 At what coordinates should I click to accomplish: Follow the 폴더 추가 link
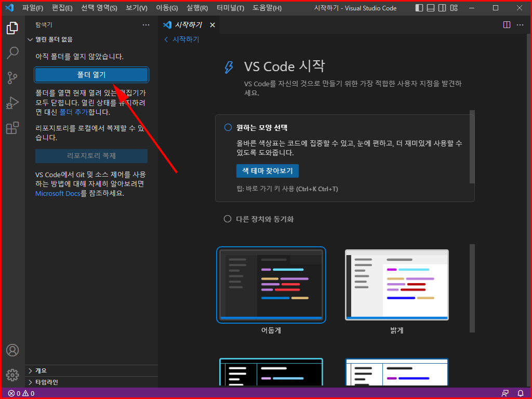click(74, 112)
